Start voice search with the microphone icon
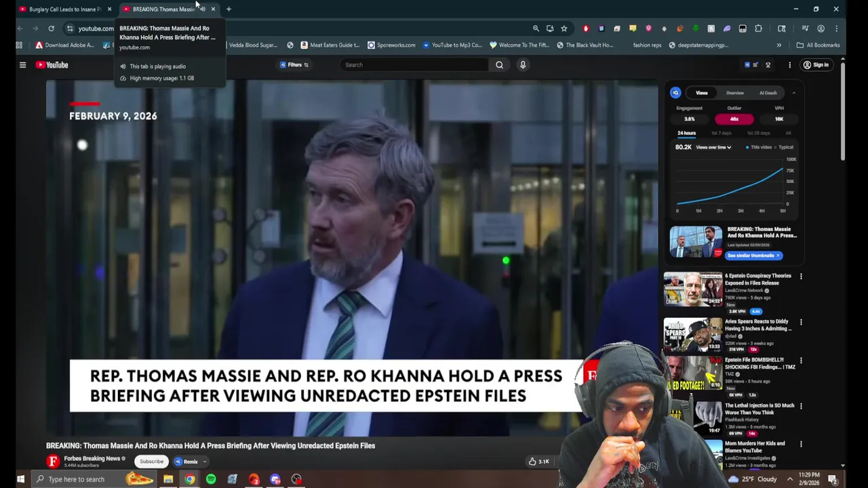This screenshot has height=488, width=868. pos(523,65)
